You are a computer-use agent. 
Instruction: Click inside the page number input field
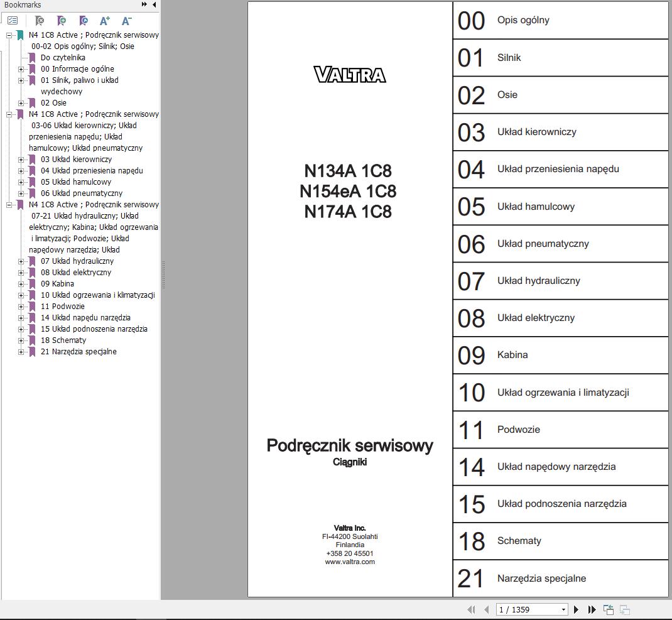coord(521,609)
